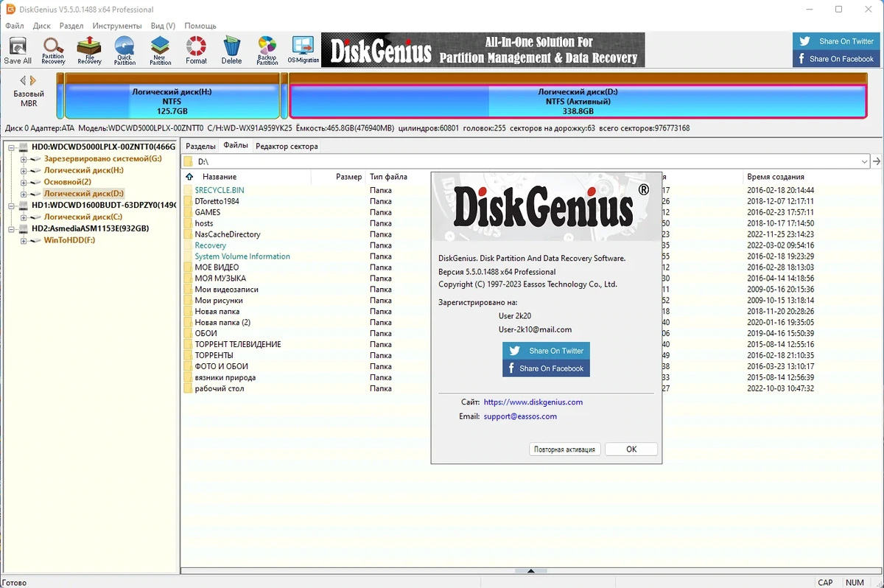884x588 pixels.
Task: Click Share On Facebook in banner
Action: coord(837,59)
